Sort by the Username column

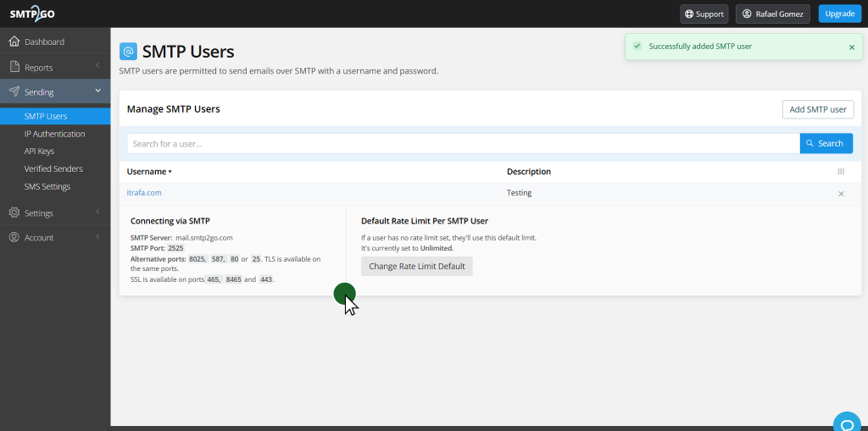tap(149, 172)
